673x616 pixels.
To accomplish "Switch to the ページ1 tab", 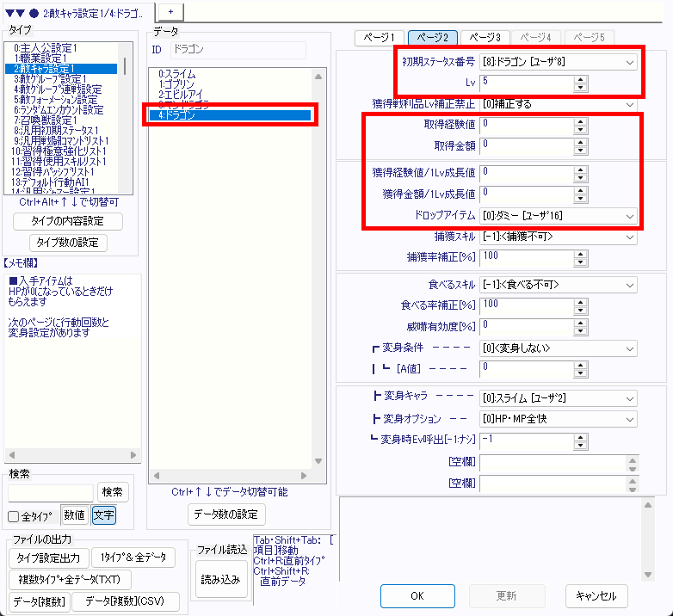I will click(380, 38).
